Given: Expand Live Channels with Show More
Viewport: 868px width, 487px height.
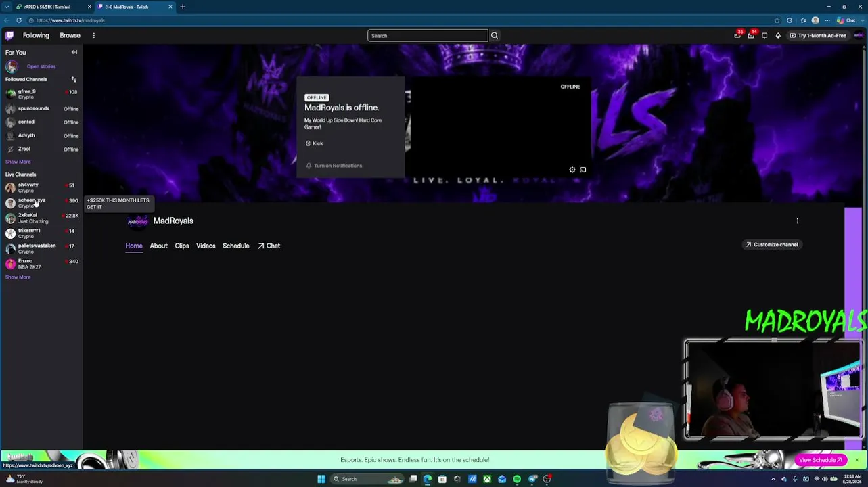Looking at the screenshot, I should 18,277.
